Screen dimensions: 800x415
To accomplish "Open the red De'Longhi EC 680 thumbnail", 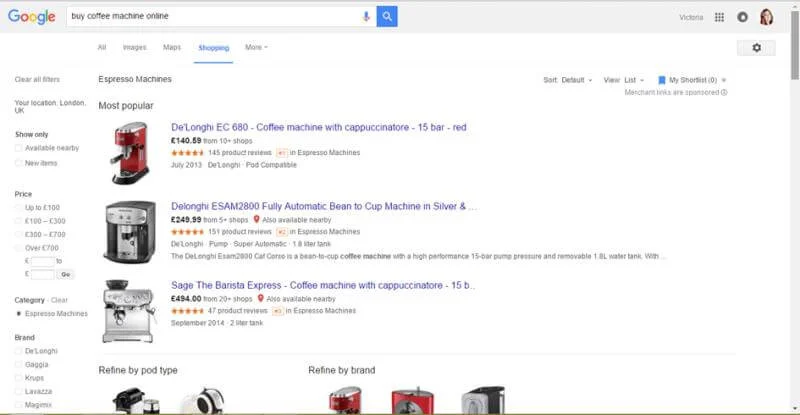I will pos(130,153).
